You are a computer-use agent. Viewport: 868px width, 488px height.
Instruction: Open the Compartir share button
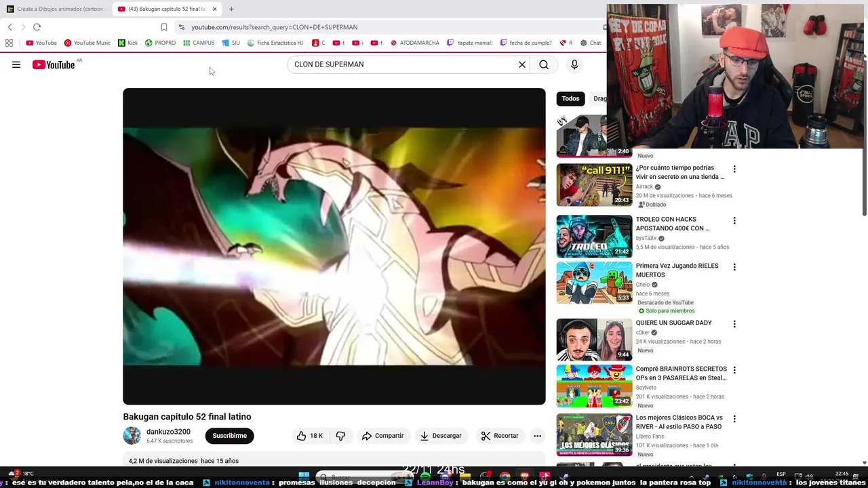pyautogui.click(x=382, y=436)
